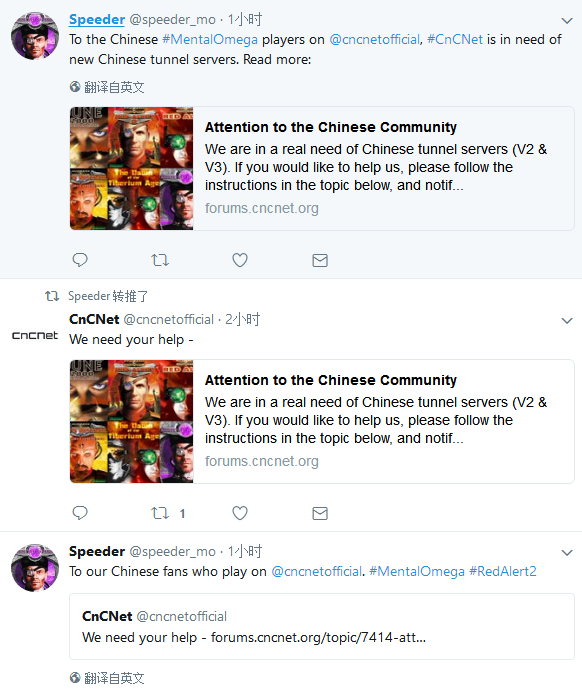Like Speeder's tunnel servers tweet
The image size is (582, 689).
[x=240, y=260]
